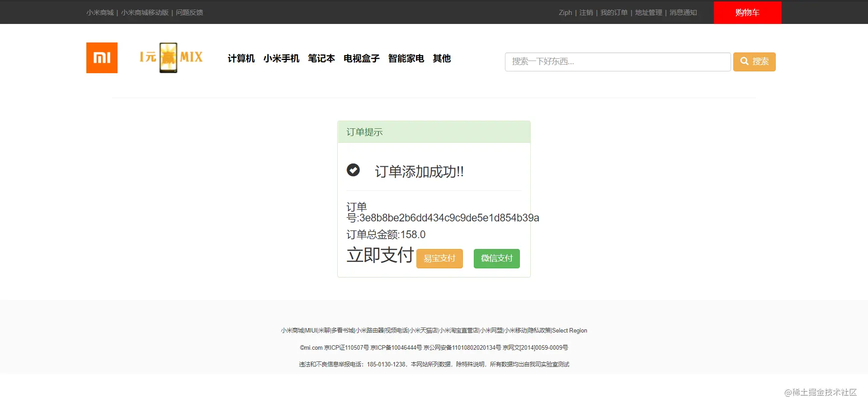Open footer 视频电话 link
868x408 pixels.
click(x=396, y=331)
